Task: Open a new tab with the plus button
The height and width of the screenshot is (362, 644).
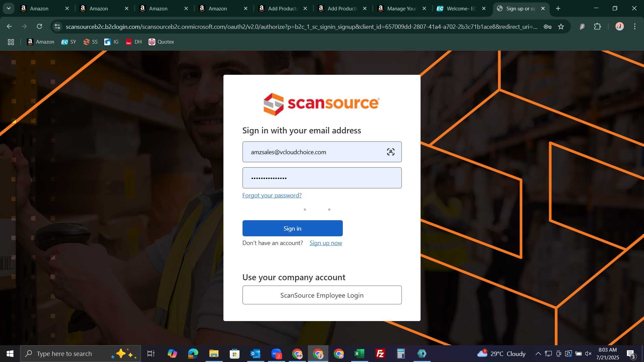Action: click(x=558, y=8)
